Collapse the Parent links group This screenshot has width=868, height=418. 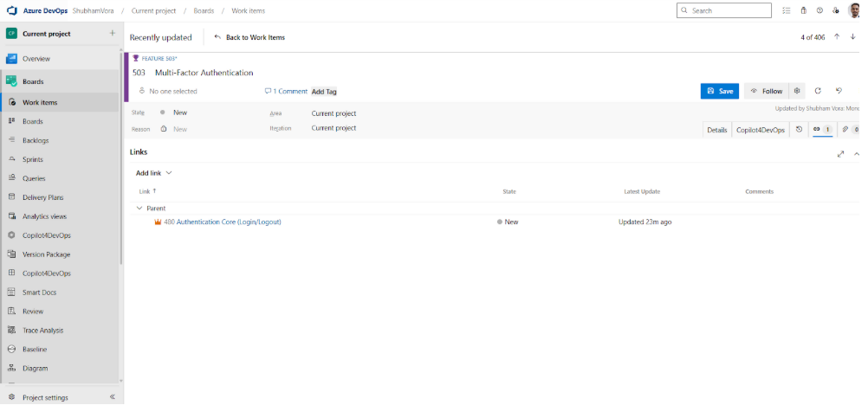139,209
